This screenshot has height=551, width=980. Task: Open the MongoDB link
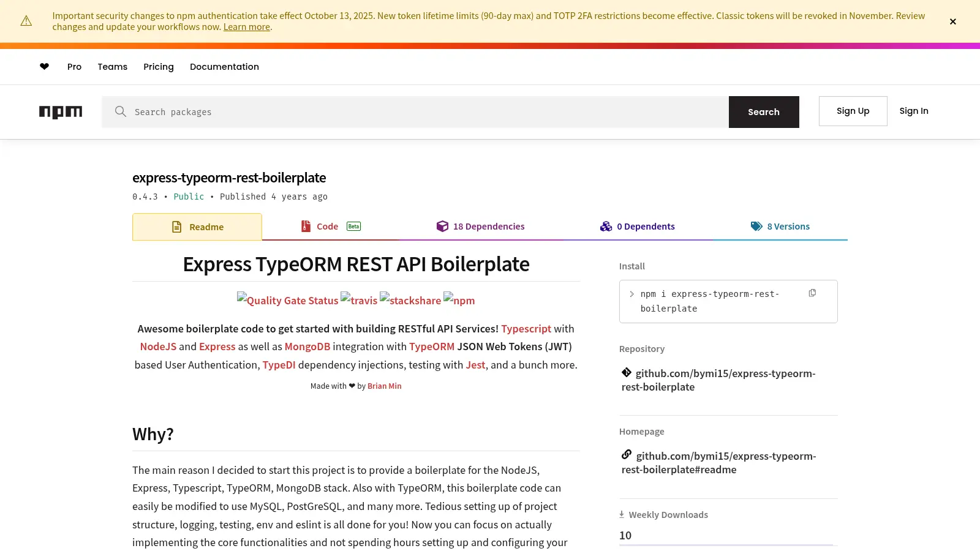(x=307, y=347)
